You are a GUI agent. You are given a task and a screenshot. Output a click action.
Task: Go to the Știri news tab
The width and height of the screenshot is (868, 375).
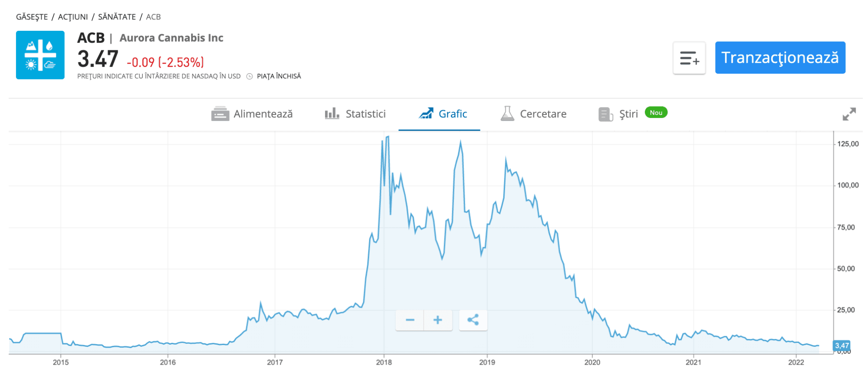(x=618, y=114)
